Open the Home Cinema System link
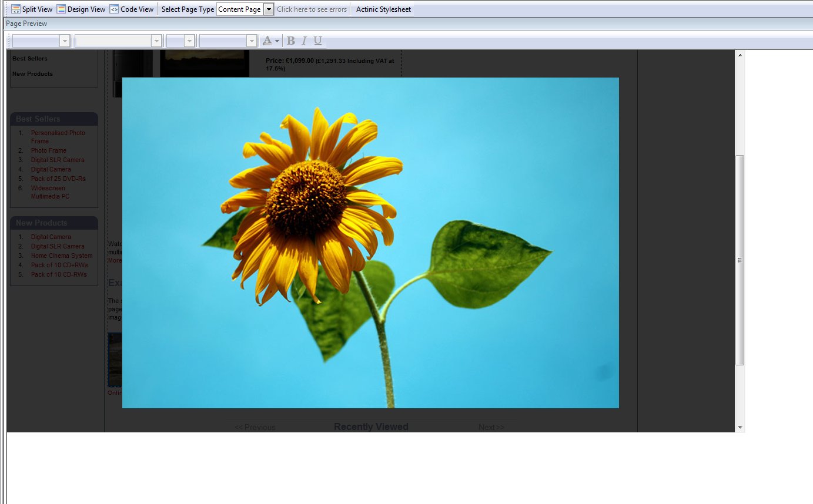Image resolution: width=813 pixels, height=504 pixels. point(62,256)
